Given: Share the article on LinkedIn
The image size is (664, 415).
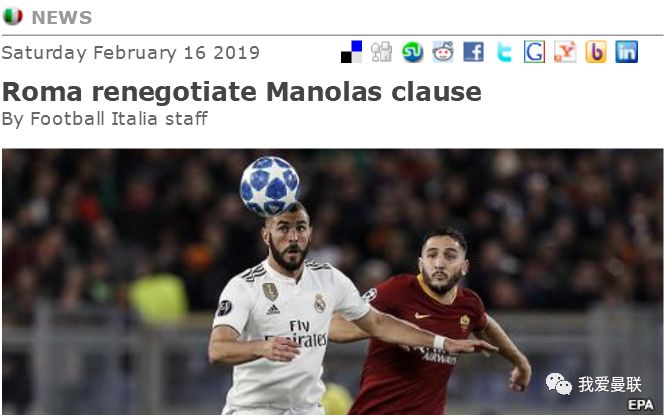Looking at the screenshot, I should [x=627, y=52].
